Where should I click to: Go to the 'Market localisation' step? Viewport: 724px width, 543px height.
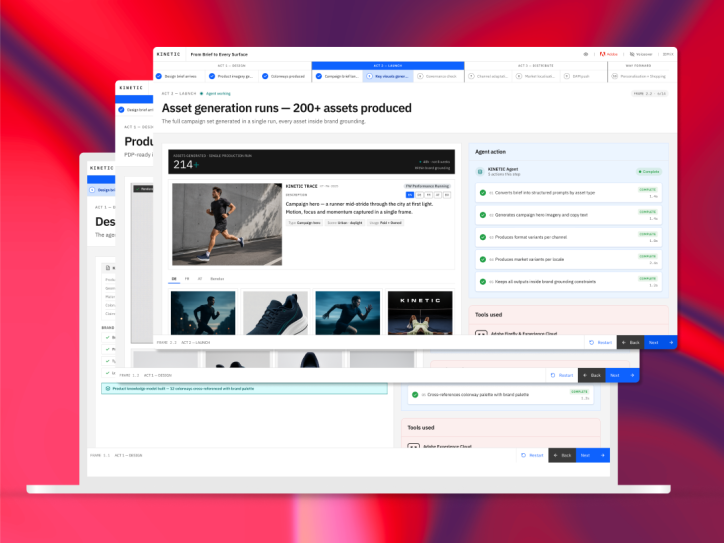[537, 76]
